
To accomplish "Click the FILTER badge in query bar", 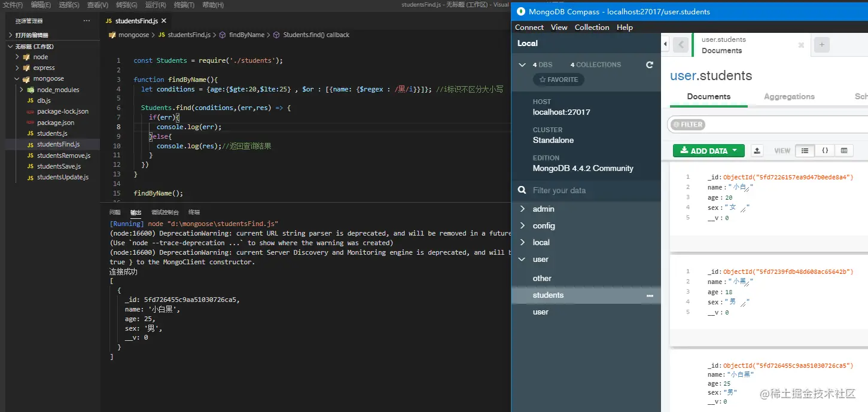I will pos(688,124).
